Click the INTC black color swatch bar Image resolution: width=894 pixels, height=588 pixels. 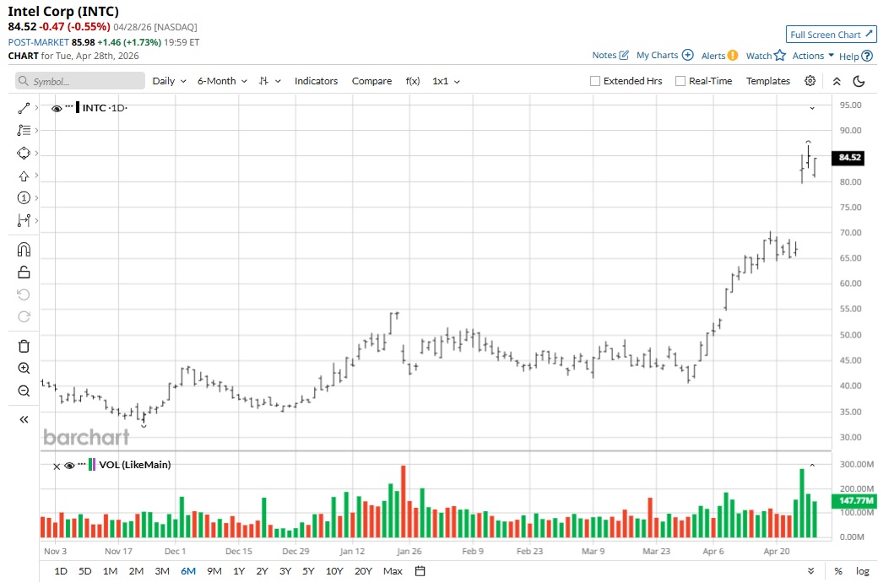click(x=79, y=108)
